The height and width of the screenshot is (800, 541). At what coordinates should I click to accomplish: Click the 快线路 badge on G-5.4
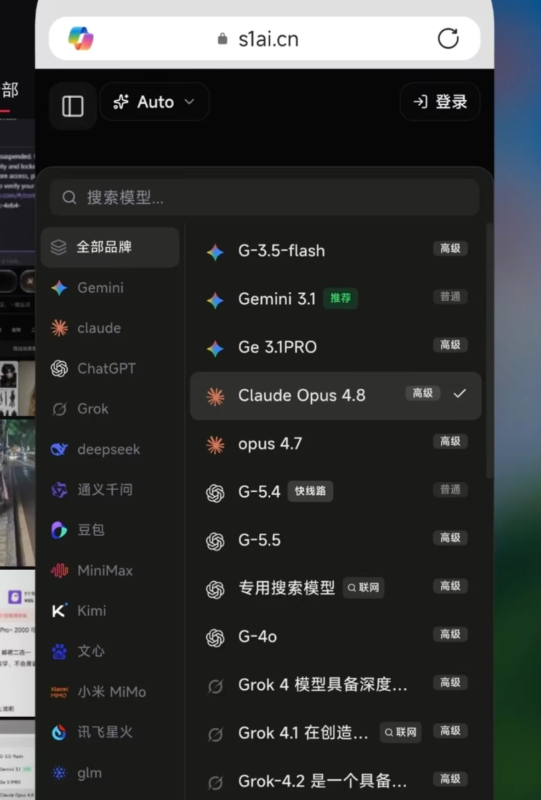[x=310, y=491]
